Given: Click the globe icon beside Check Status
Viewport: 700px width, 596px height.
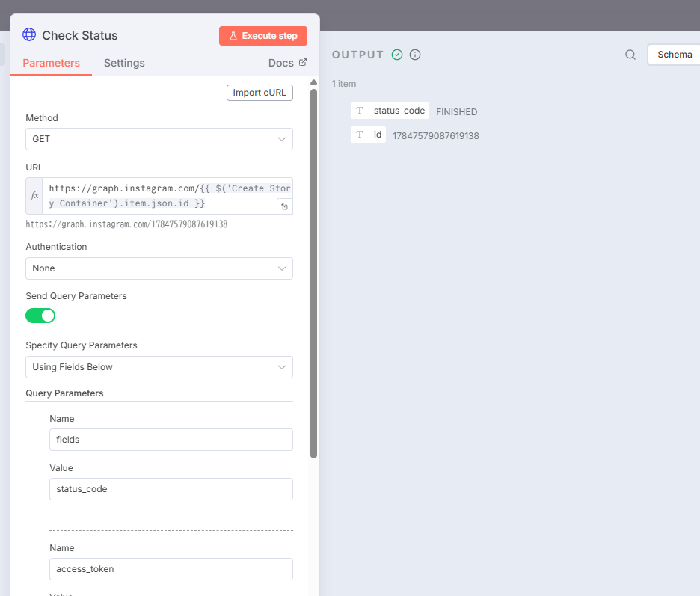Looking at the screenshot, I should click(x=29, y=35).
